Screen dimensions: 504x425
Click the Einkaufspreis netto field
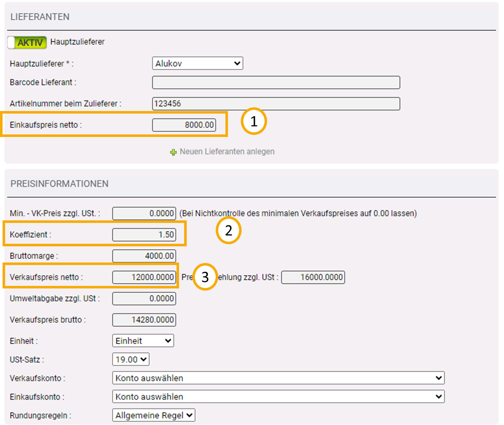(x=184, y=126)
